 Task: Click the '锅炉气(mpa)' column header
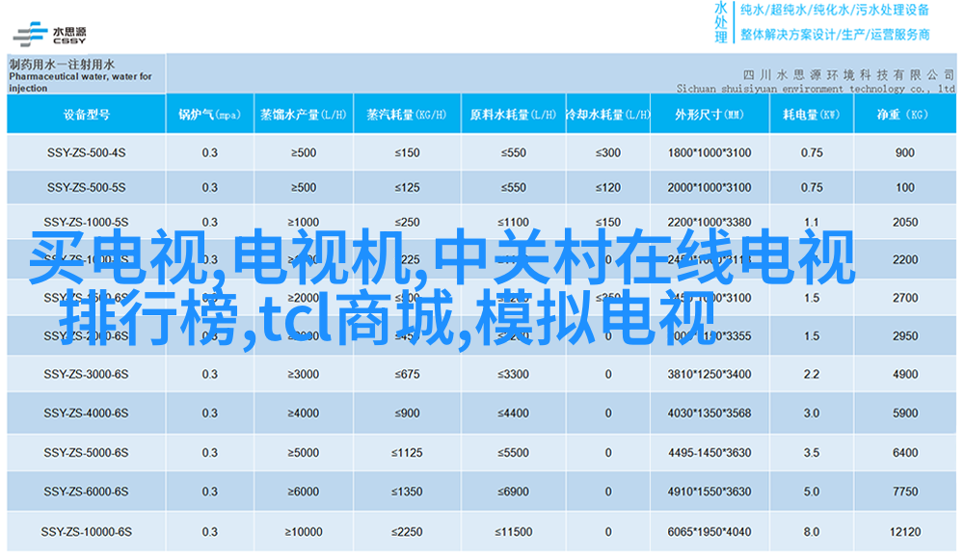tap(209, 115)
